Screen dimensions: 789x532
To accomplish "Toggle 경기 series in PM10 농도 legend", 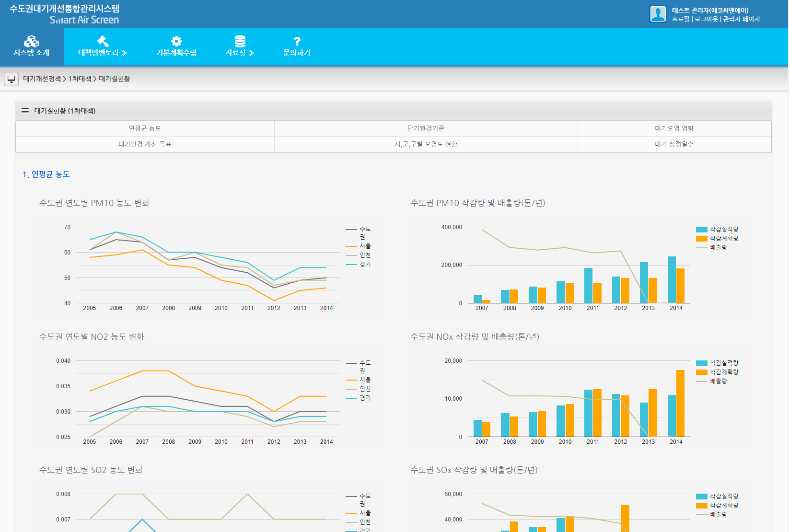I will point(359,264).
